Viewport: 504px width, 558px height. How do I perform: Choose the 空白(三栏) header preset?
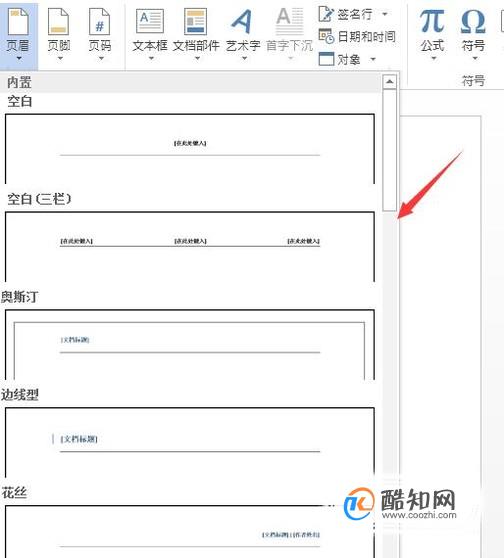tap(190, 247)
